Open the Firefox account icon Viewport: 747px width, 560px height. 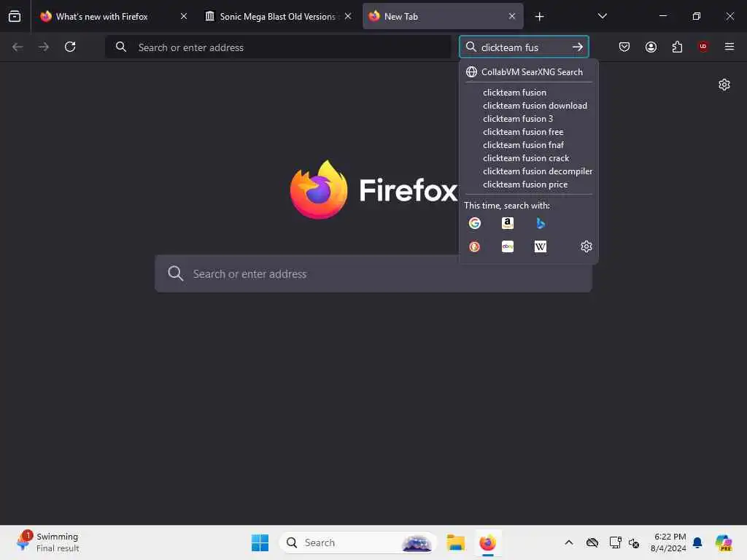pos(651,47)
